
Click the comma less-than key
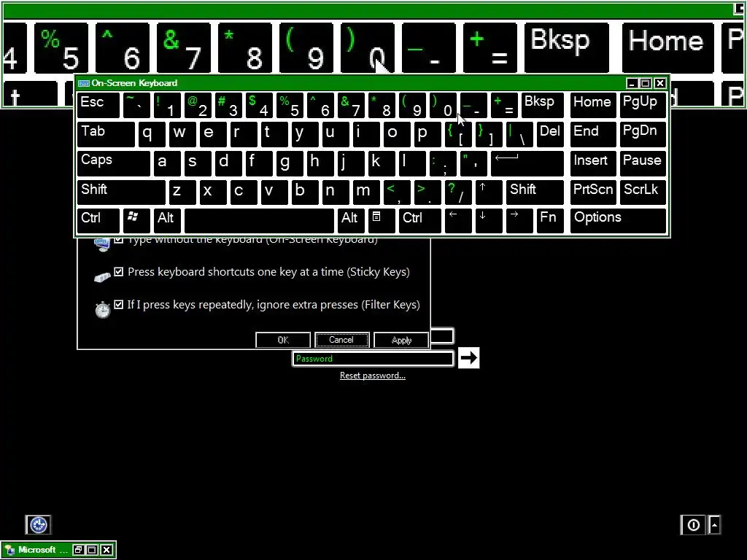point(397,192)
